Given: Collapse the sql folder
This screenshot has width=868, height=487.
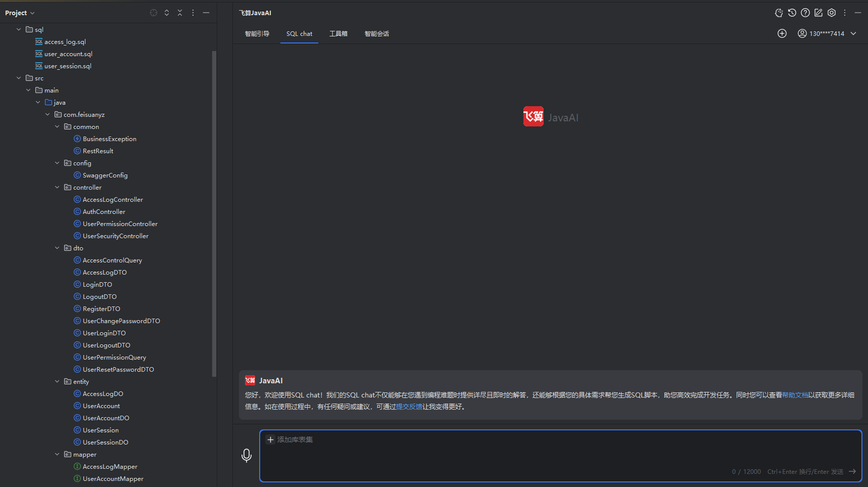Looking at the screenshot, I should click(19, 29).
